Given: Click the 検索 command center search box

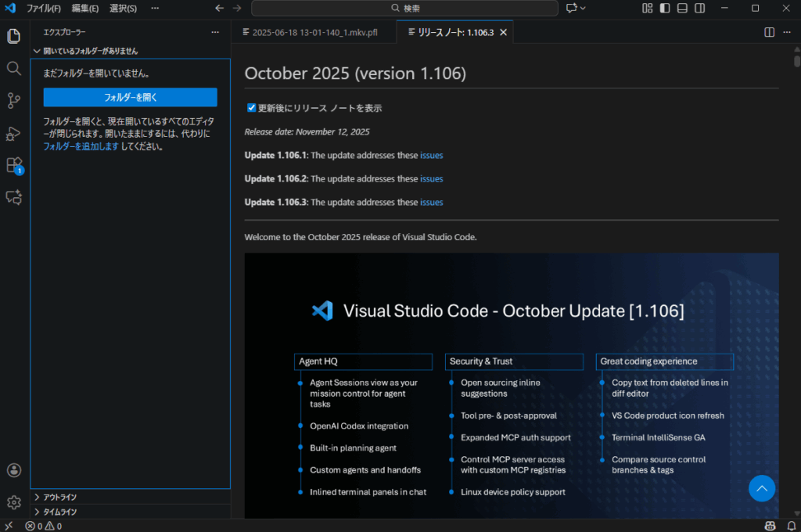Looking at the screenshot, I should click(404, 8).
